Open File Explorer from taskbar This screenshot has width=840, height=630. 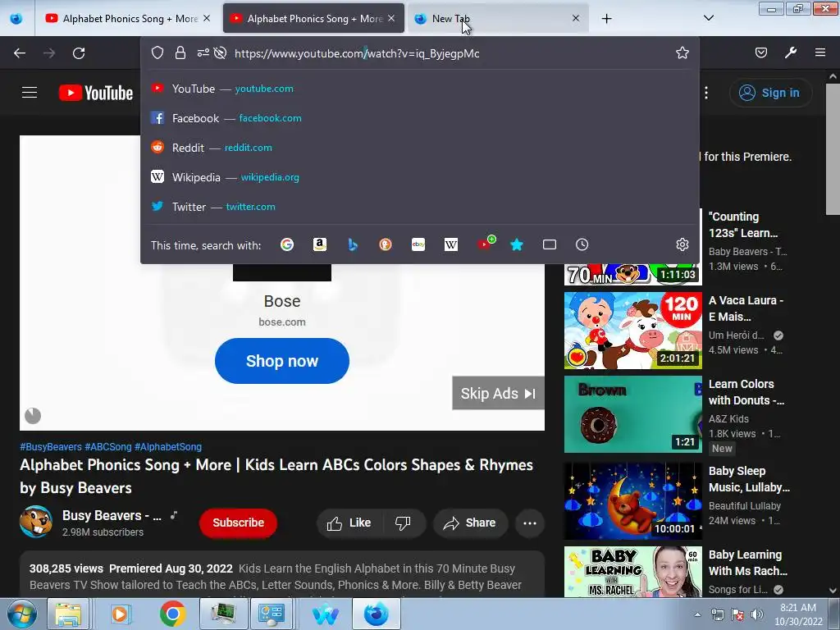[68, 614]
